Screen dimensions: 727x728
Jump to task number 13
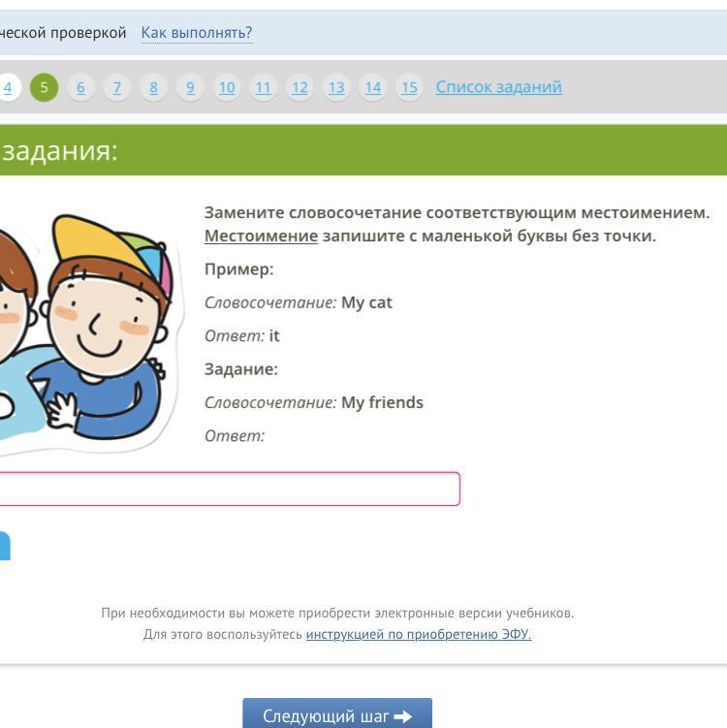pos(336,87)
